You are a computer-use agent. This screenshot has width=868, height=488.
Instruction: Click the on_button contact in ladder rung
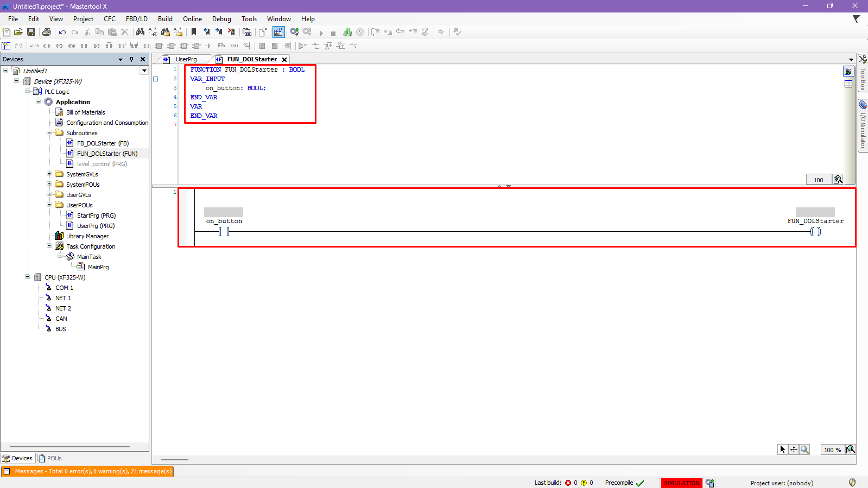[x=224, y=231]
